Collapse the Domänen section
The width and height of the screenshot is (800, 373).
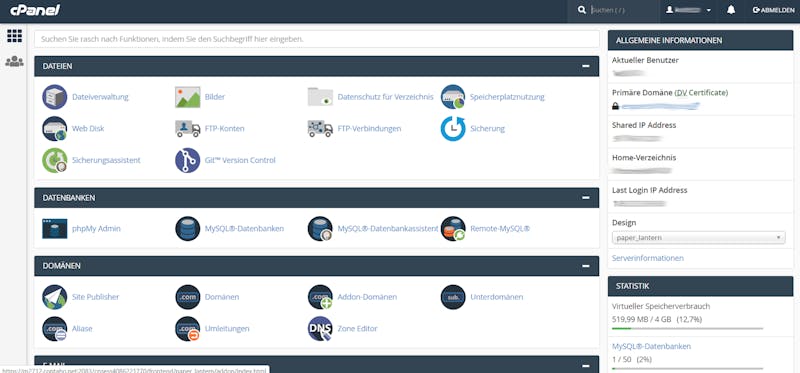[x=586, y=266]
